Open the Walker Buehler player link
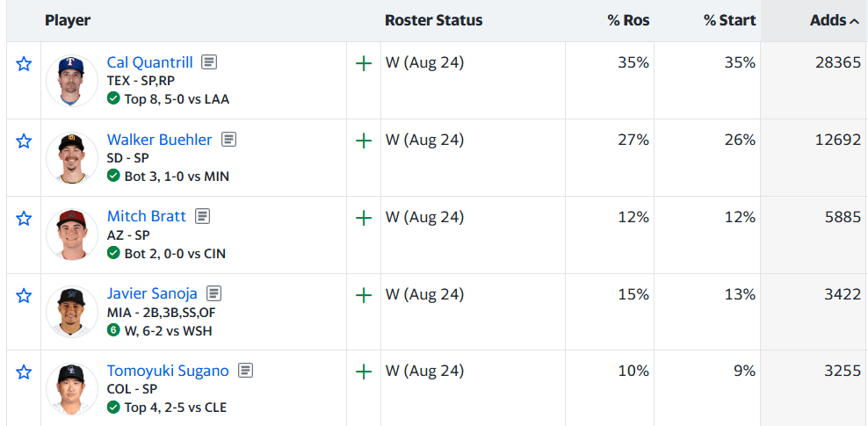 pos(159,140)
